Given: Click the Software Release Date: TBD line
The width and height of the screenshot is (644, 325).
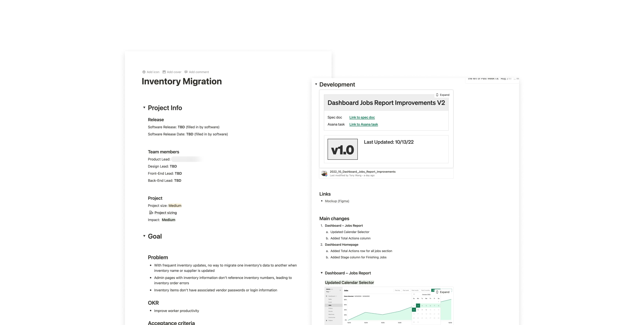Looking at the screenshot, I should (x=188, y=134).
